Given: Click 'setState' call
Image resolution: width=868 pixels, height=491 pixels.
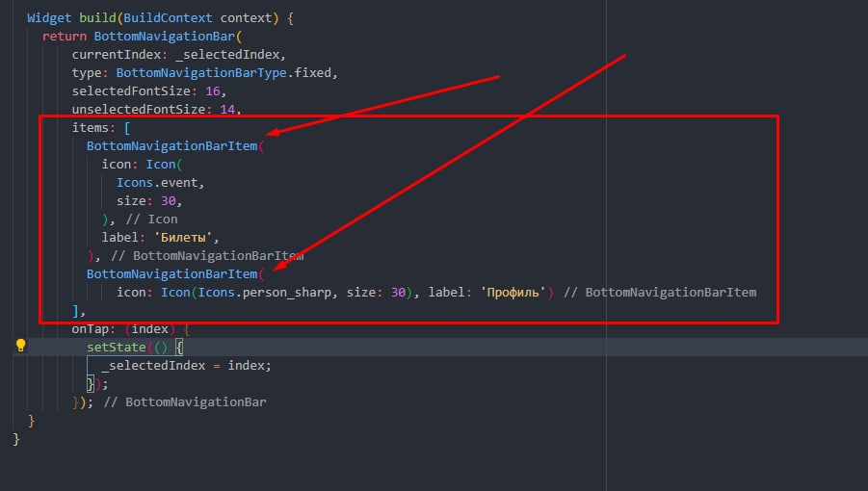Looking at the screenshot, I should (x=117, y=347).
